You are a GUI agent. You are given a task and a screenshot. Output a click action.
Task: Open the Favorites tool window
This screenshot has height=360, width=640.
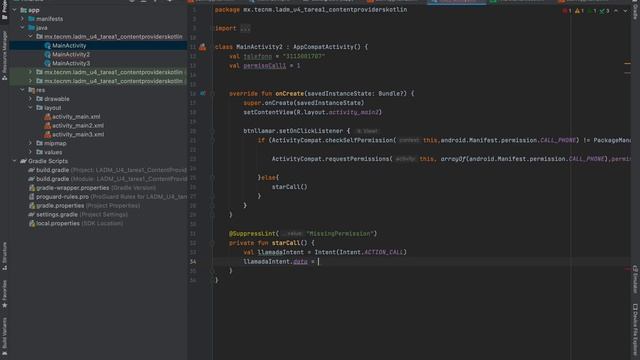[4, 294]
